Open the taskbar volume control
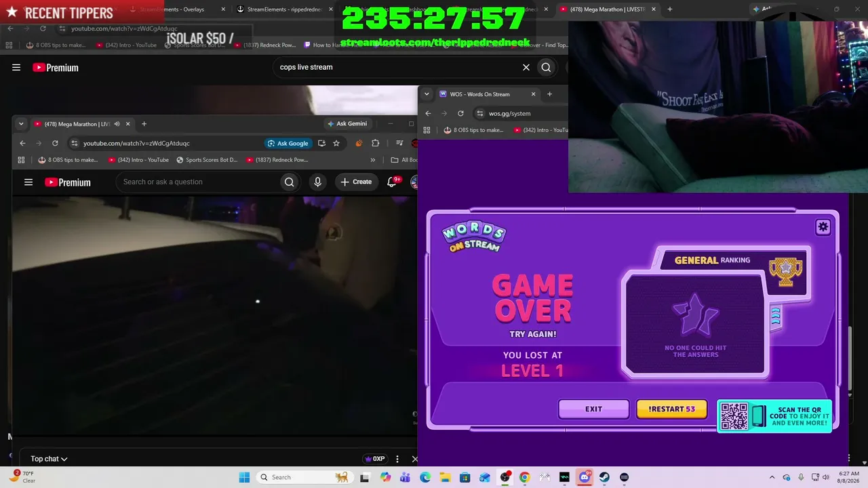The height and width of the screenshot is (488, 868). point(825,477)
